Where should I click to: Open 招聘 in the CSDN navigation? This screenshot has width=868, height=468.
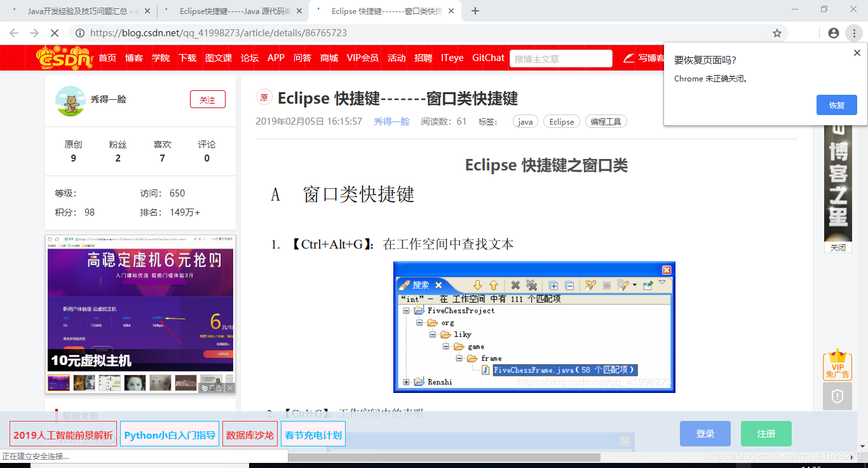pos(423,58)
